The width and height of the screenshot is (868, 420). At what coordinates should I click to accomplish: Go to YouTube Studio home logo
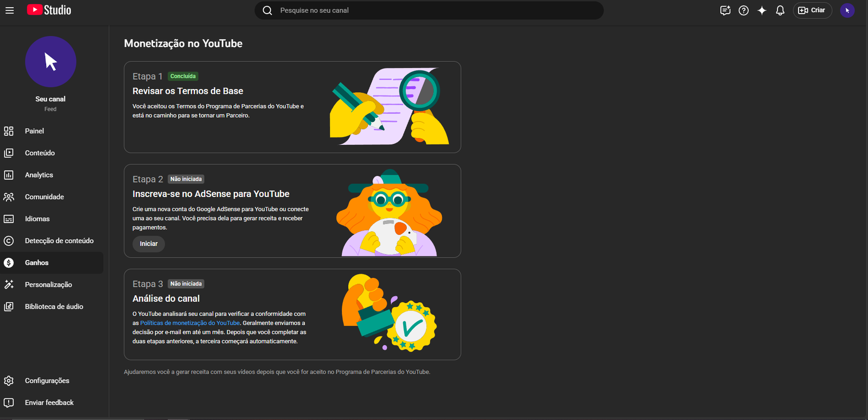click(49, 10)
